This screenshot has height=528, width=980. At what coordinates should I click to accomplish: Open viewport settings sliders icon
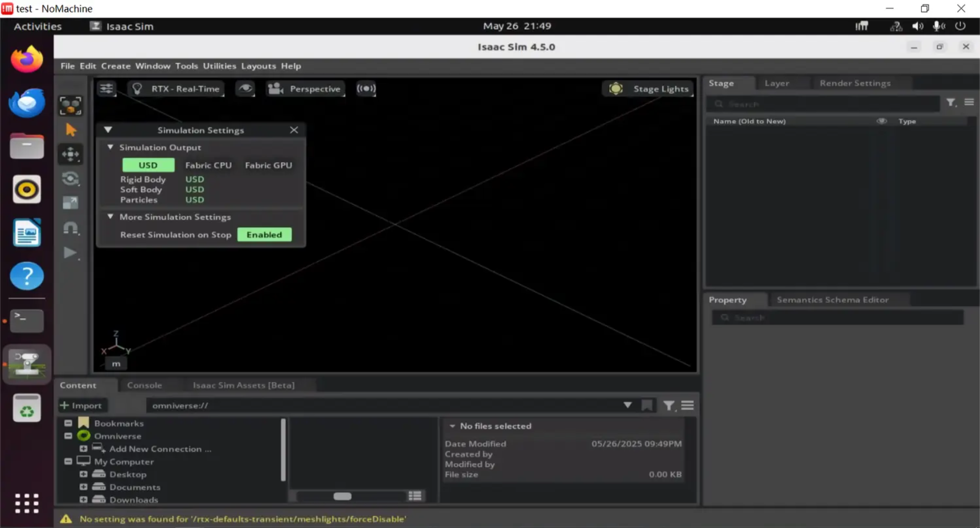106,89
